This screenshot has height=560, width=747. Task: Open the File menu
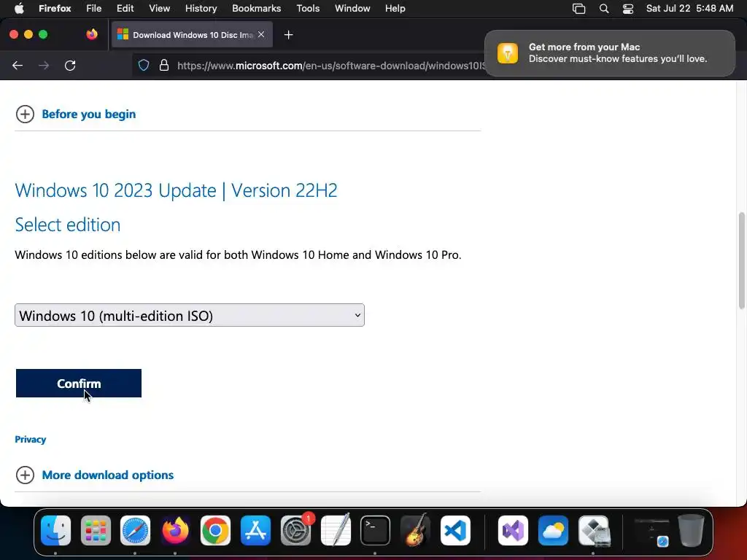[x=94, y=9]
